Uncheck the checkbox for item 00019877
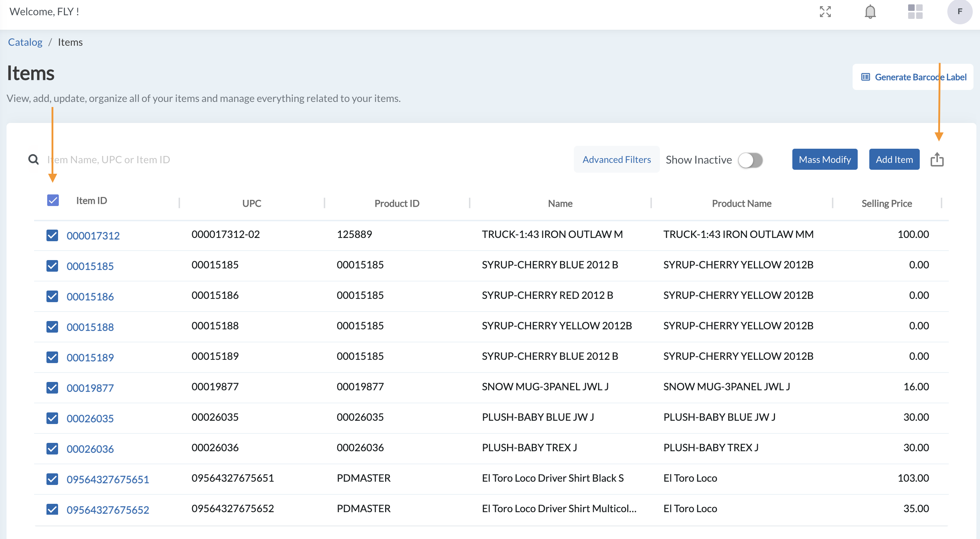980x539 pixels. tap(52, 387)
